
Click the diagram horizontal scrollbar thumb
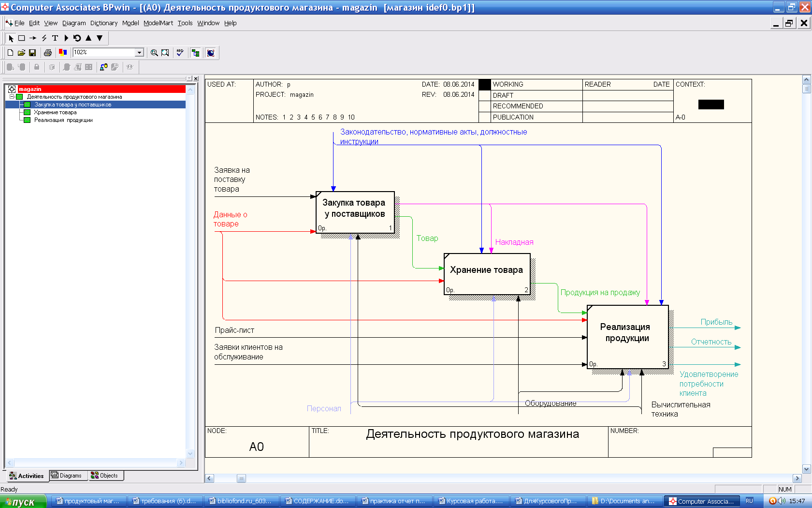[241, 478]
